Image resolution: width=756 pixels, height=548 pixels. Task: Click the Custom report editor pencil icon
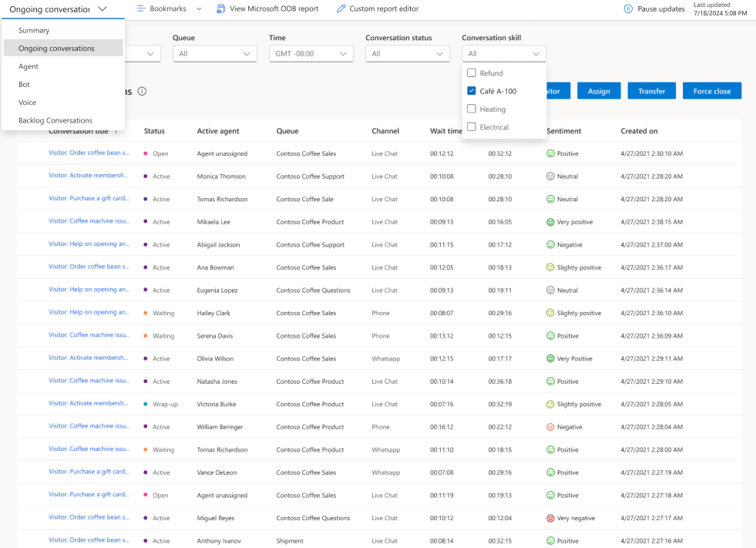tap(341, 8)
